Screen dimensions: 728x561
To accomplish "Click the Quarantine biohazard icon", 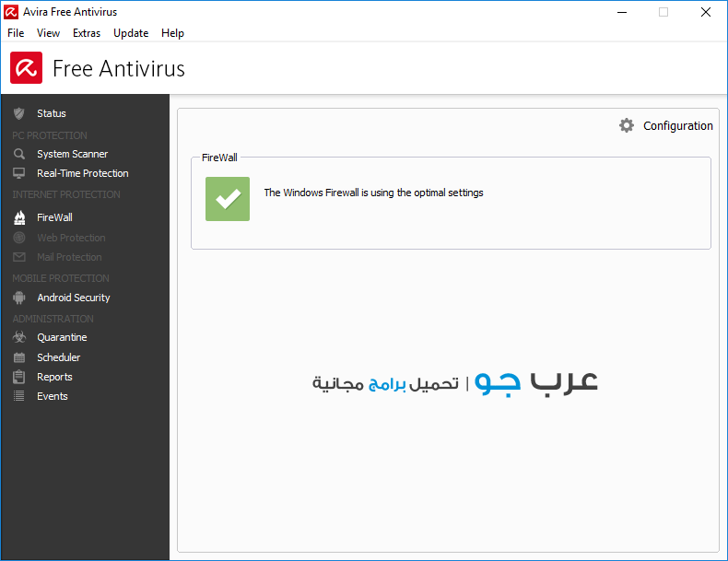I will pos(19,337).
